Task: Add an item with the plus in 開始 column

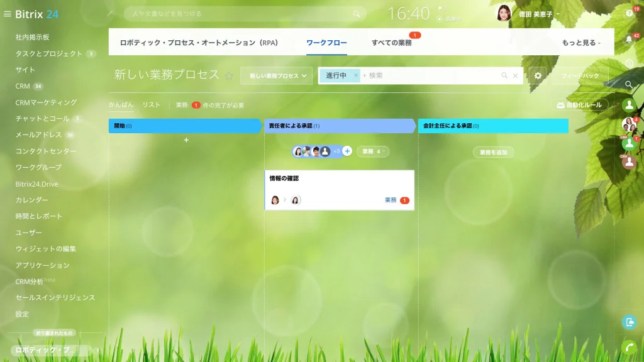Action: pyautogui.click(x=186, y=140)
